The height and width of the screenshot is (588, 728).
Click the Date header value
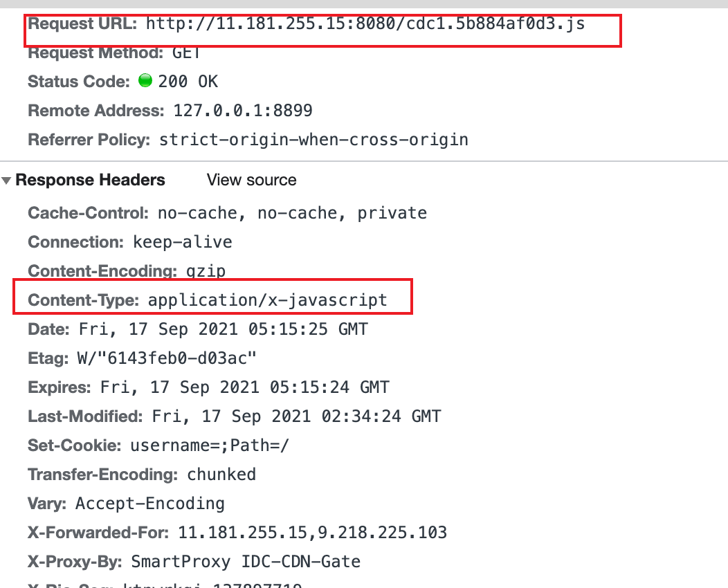[x=224, y=329]
